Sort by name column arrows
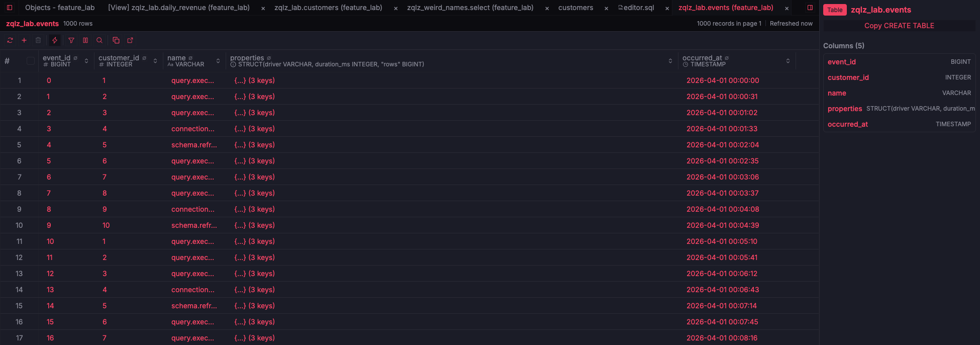 [x=218, y=61]
